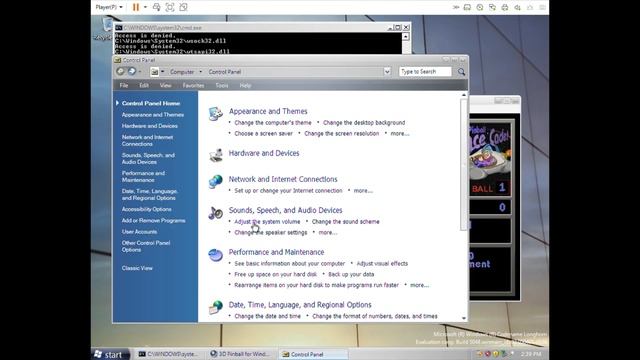Viewport: 640px width, 360px height.
Task: Click the Back navigation button in Control Panel
Action: coord(120,71)
